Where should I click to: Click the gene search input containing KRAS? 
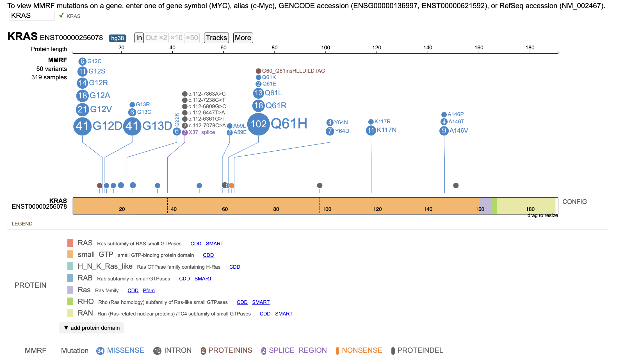pos(32,16)
